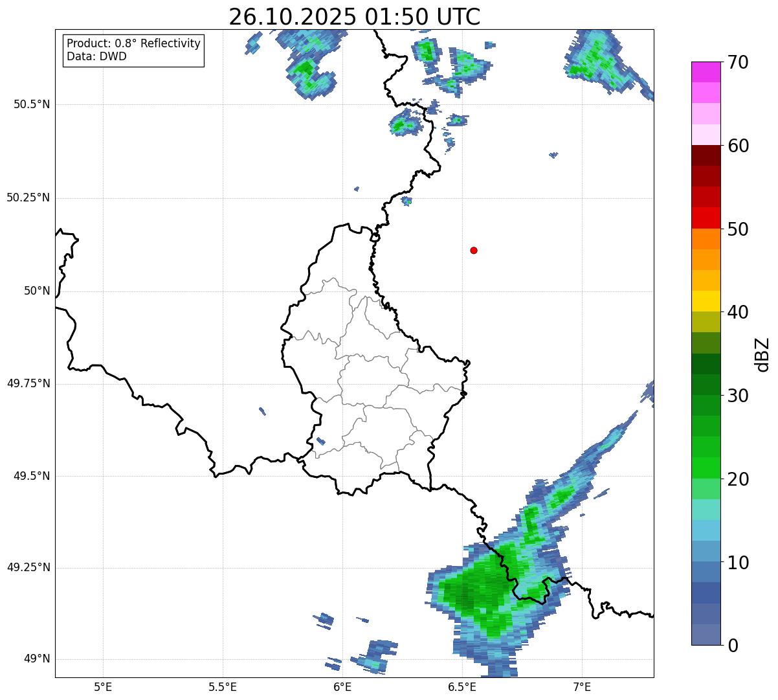The width and height of the screenshot is (778, 700).
Task: Click the orange colorbar swatch below 50
Action: coord(706,238)
